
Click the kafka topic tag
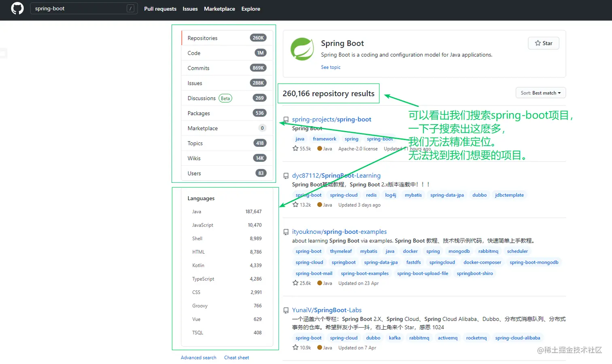pyautogui.click(x=395, y=338)
